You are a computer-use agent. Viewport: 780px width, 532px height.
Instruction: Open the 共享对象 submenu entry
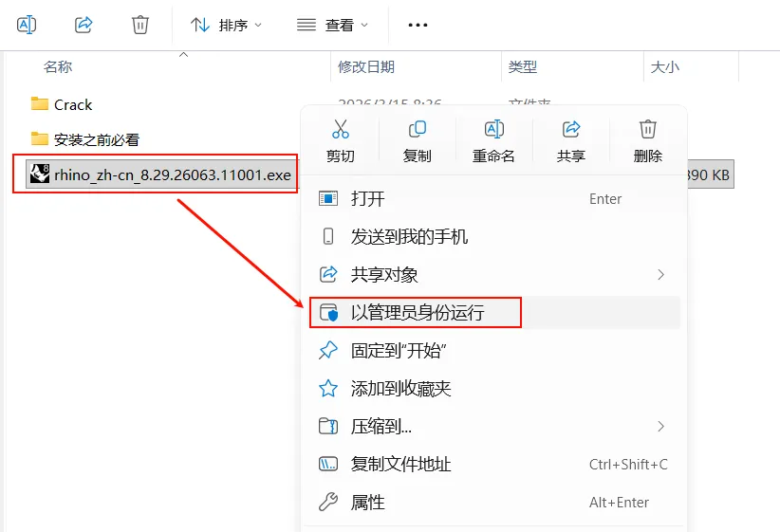click(x=494, y=274)
